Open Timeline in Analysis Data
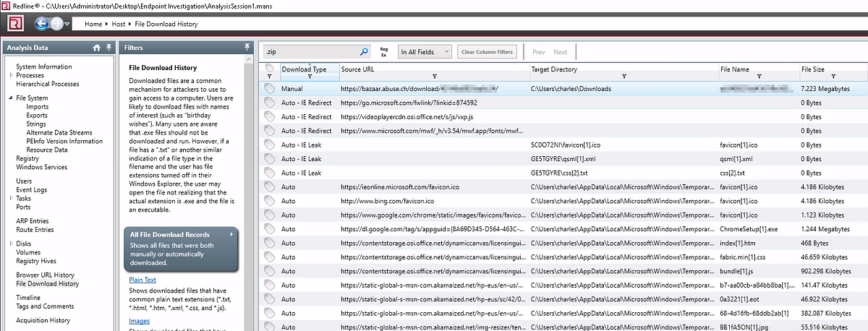Screen dimensions: 868x331 coord(28,298)
